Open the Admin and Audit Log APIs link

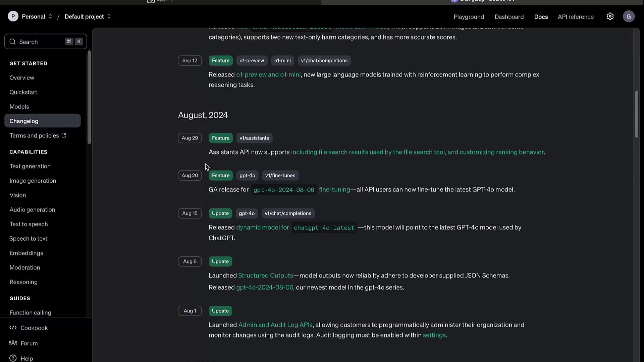275,325
